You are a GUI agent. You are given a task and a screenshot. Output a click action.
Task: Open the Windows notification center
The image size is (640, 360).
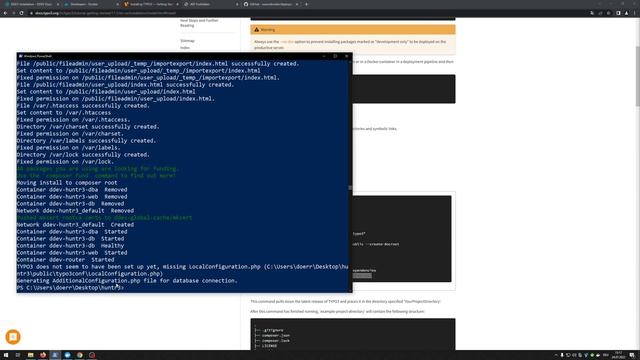click(632, 355)
